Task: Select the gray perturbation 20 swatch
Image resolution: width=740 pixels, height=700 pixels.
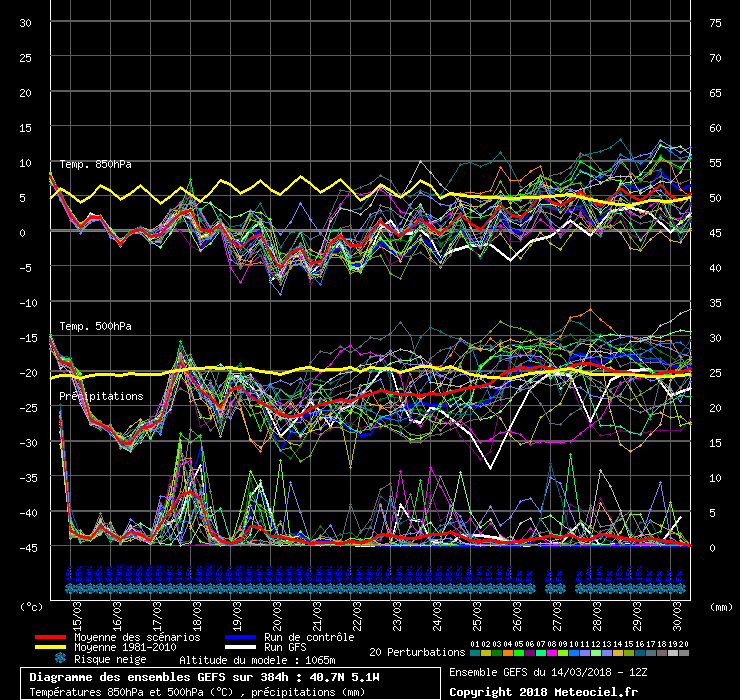Action: [684, 653]
